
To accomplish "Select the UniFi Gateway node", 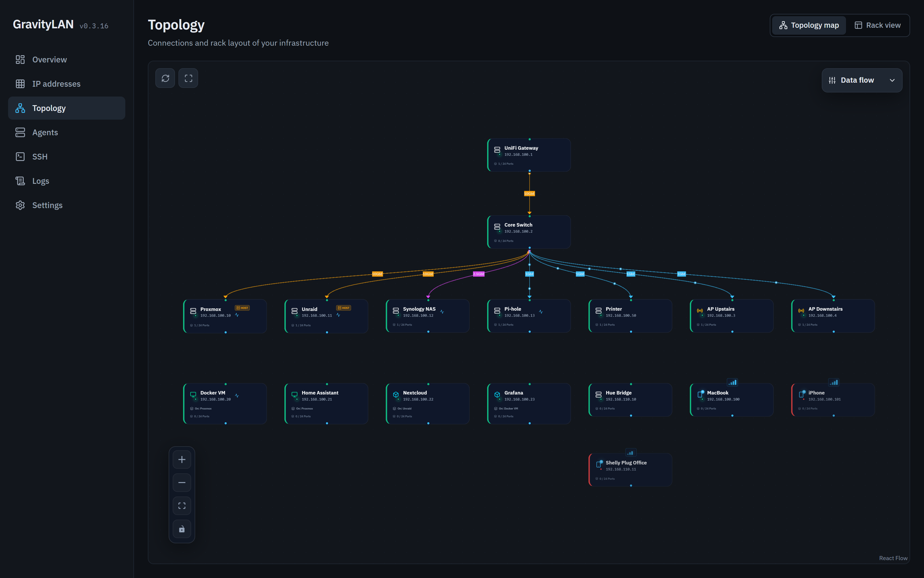I will [529, 155].
